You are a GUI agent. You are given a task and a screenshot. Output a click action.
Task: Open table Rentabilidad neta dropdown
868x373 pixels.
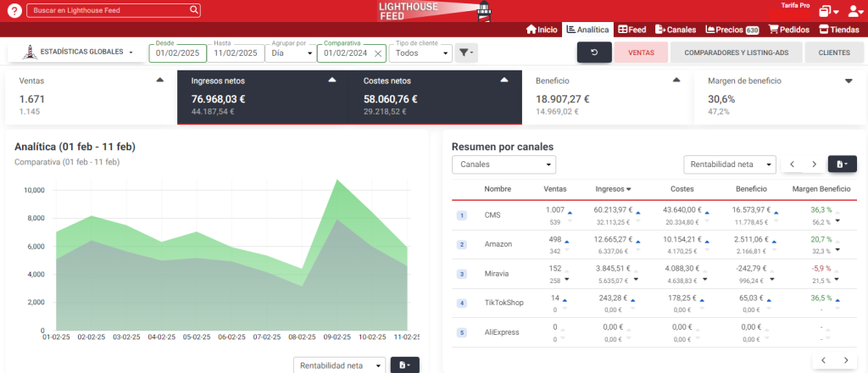tap(730, 164)
